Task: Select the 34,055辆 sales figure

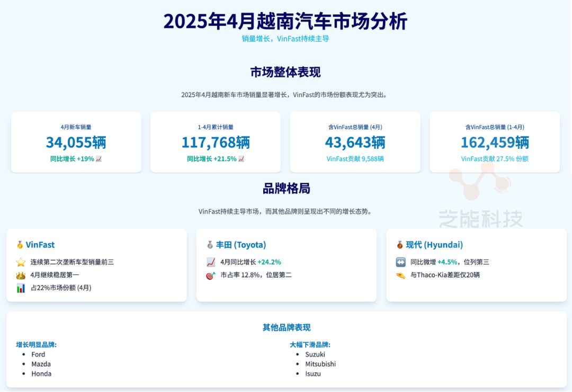Action: 76,142
